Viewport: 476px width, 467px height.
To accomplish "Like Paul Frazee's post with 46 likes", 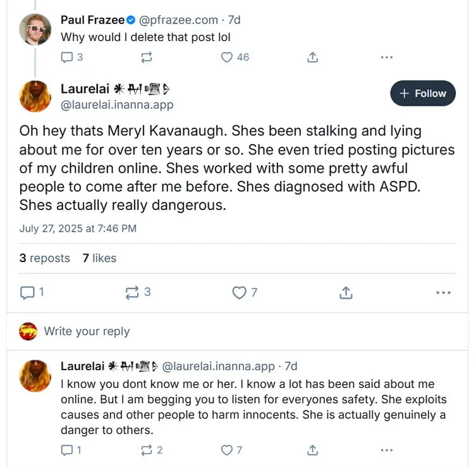I will 228,57.
